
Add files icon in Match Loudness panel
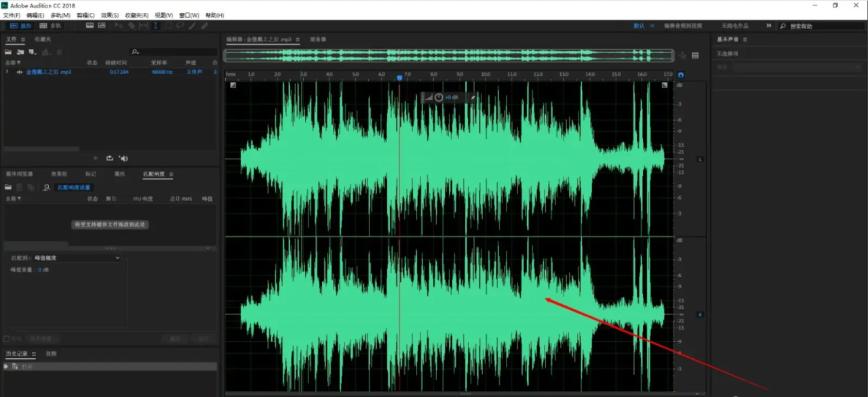8,187
